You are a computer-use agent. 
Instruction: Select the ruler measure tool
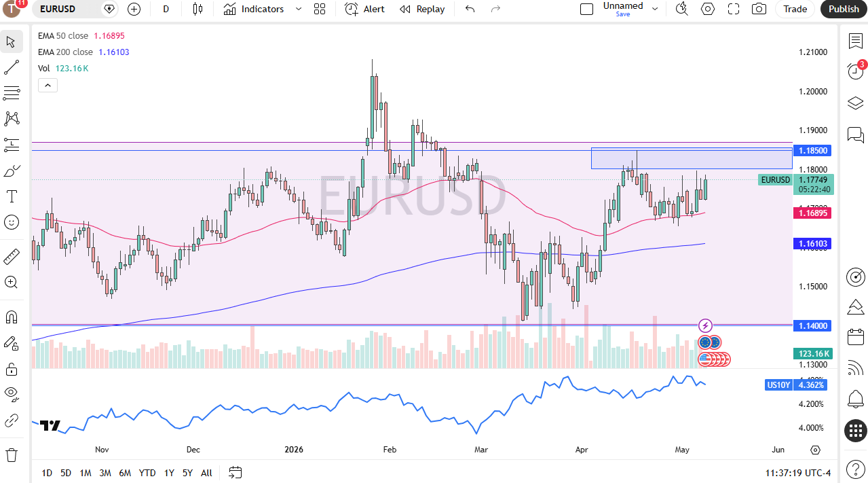[x=11, y=256]
